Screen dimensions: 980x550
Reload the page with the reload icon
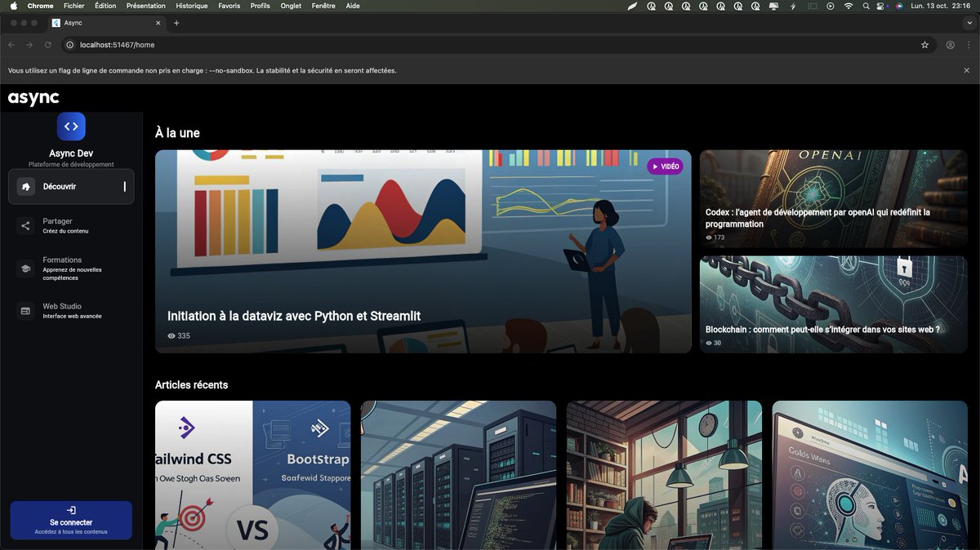coord(47,45)
